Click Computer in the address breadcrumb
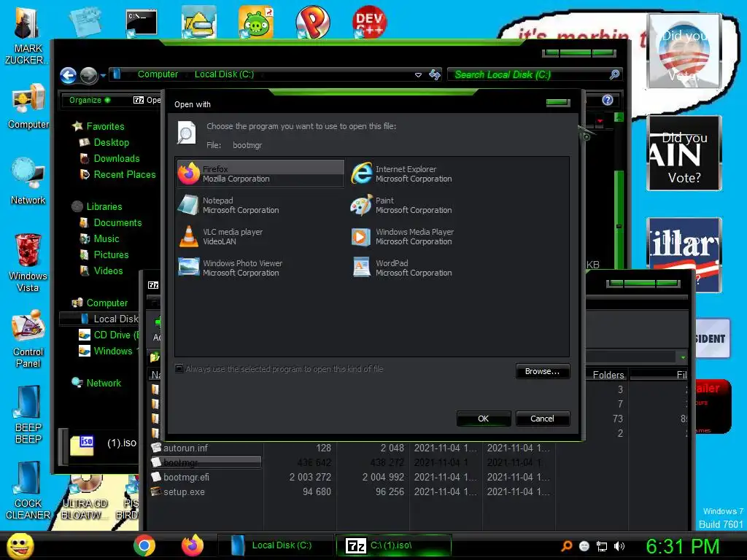Screen dimensions: 747x560 (158, 74)
